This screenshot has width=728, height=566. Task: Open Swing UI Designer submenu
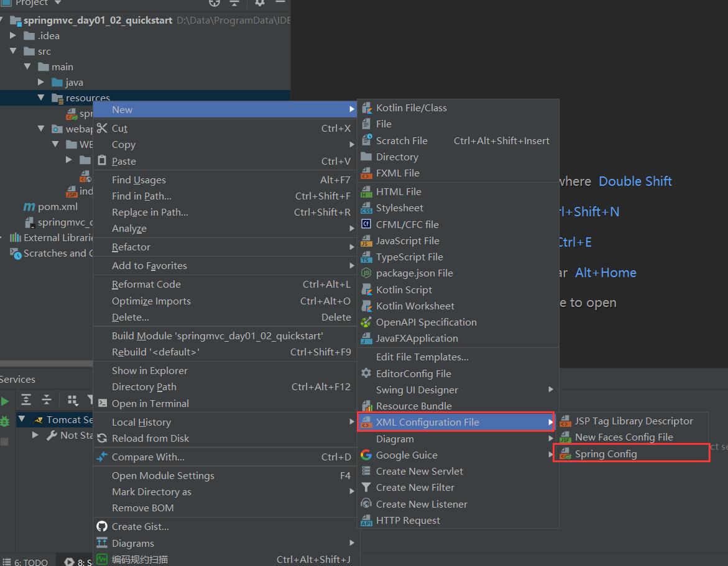pos(458,390)
